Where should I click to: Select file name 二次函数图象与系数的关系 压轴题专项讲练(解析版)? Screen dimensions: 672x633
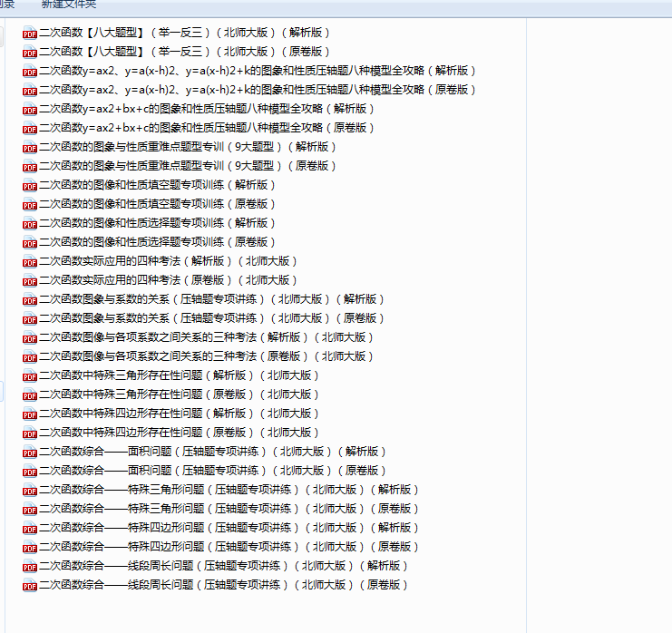click(x=211, y=299)
